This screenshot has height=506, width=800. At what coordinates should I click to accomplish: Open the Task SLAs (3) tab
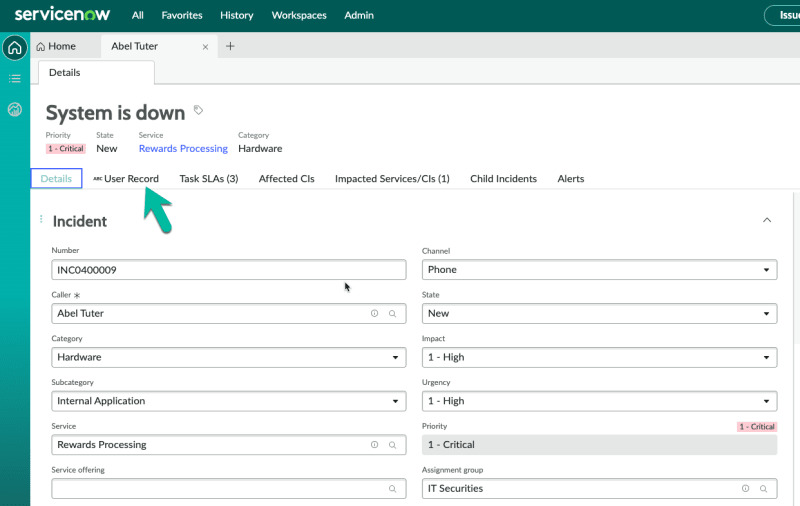click(209, 179)
